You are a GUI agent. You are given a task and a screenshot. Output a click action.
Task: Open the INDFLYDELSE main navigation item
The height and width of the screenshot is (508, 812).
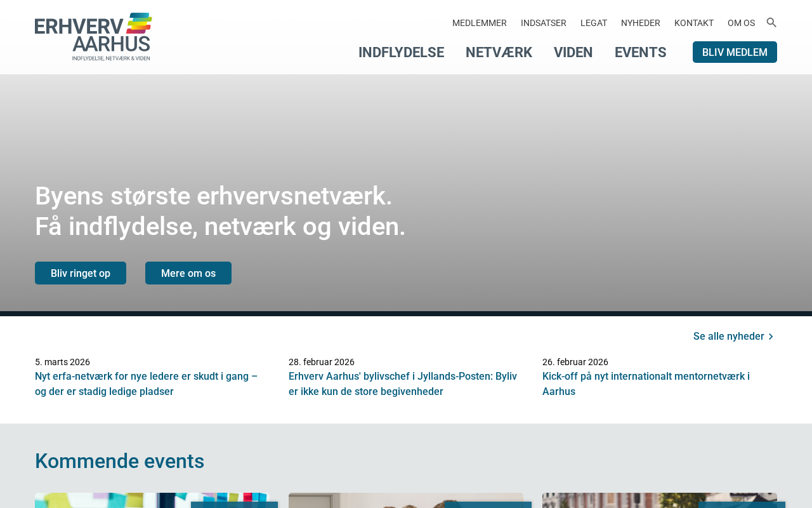tap(401, 53)
